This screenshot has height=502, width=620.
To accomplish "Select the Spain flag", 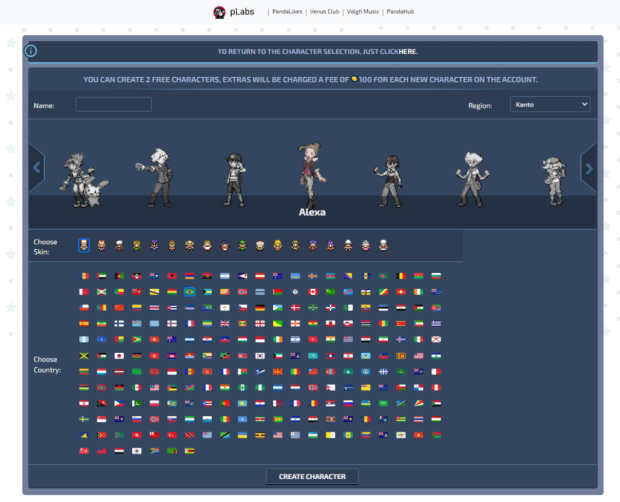I will tap(84, 323).
